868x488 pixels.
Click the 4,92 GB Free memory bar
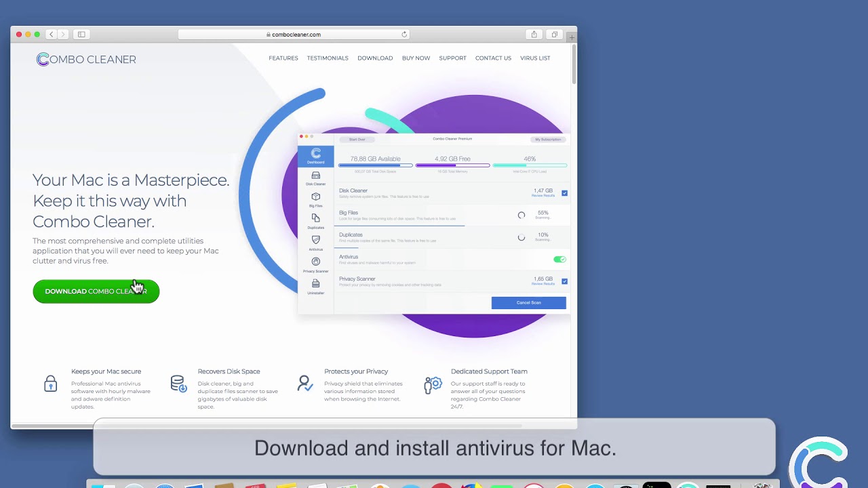[452, 165]
